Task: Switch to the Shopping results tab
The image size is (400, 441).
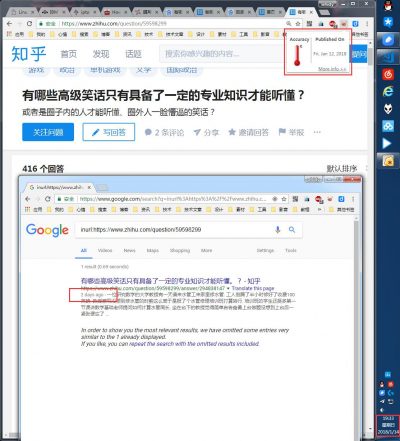Action: [180, 250]
